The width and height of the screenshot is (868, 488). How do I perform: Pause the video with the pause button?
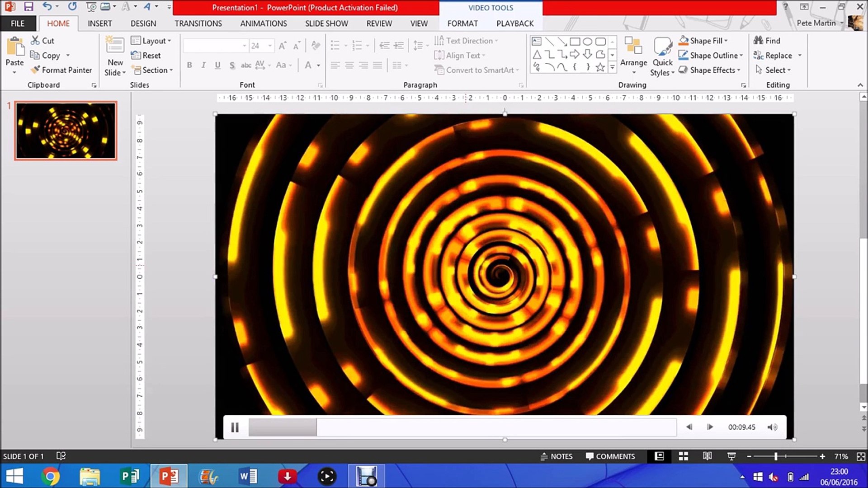click(235, 427)
